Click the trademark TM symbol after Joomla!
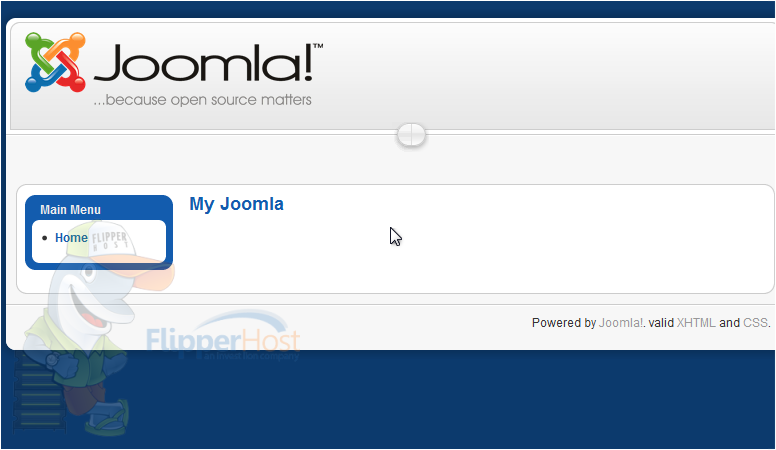 318,46
